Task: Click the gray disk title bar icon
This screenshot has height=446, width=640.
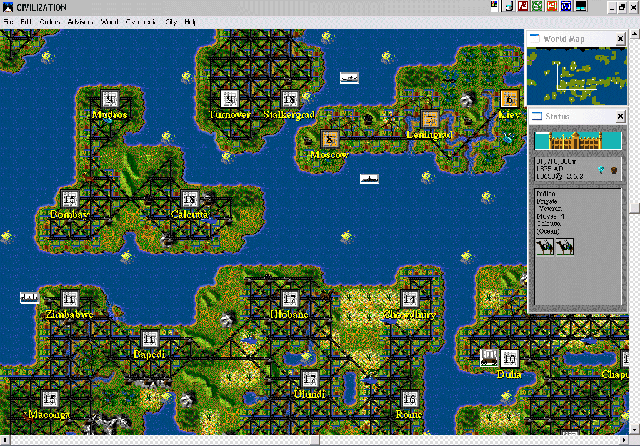Action: point(509,6)
